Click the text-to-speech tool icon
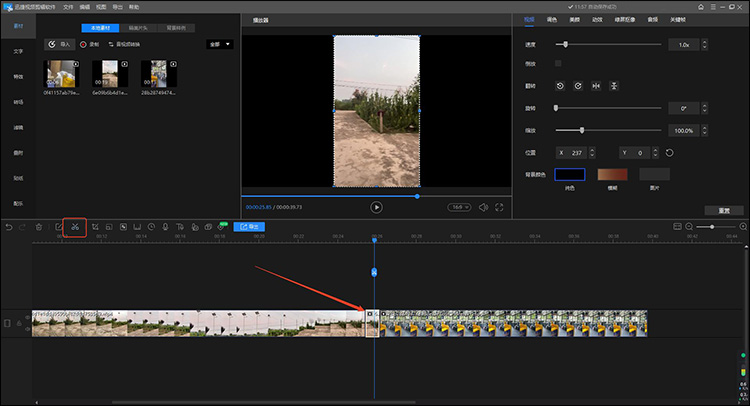Viewport: 750px width, 406px height. pos(180,227)
